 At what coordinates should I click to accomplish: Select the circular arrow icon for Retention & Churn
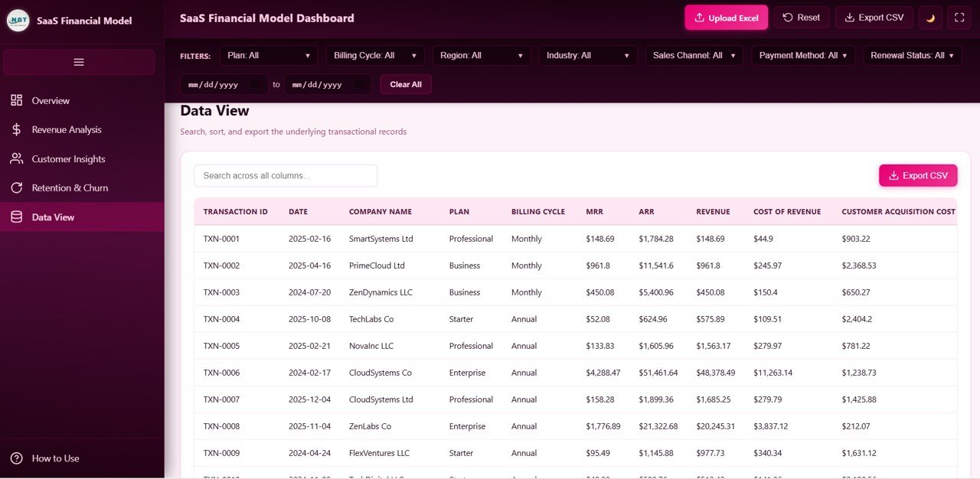(x=16, y=187)
